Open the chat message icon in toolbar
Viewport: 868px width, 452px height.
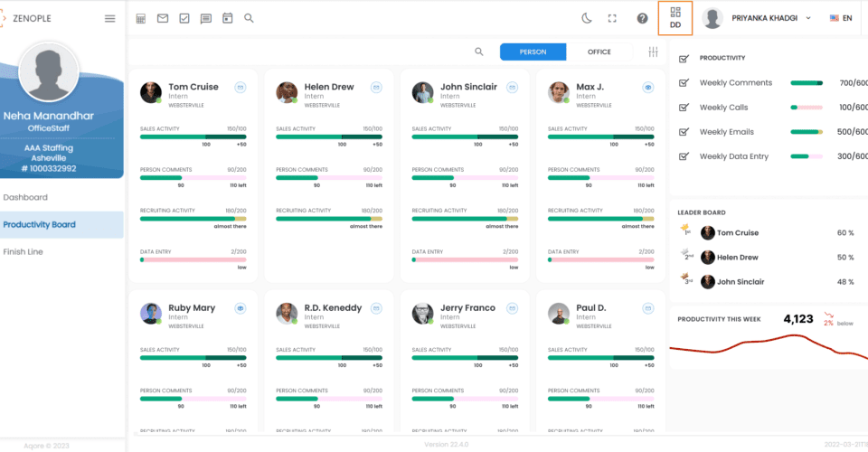(x=206, y=18)
